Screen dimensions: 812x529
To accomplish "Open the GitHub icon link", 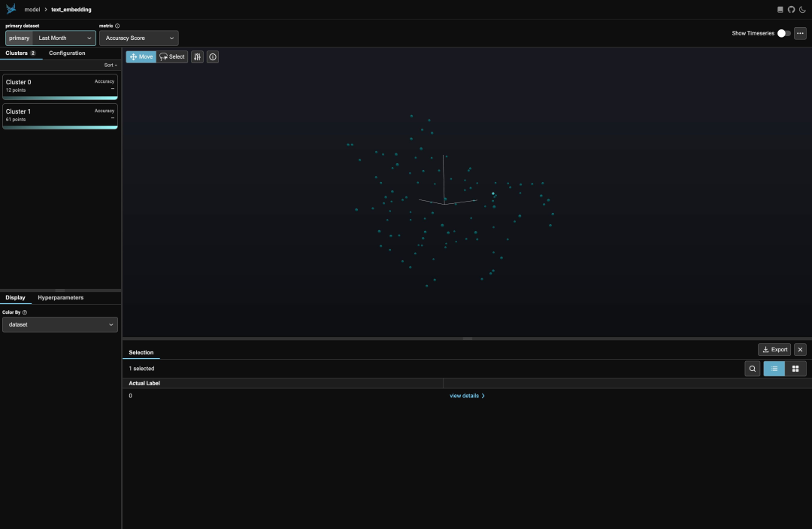I will tap(791, 9).
